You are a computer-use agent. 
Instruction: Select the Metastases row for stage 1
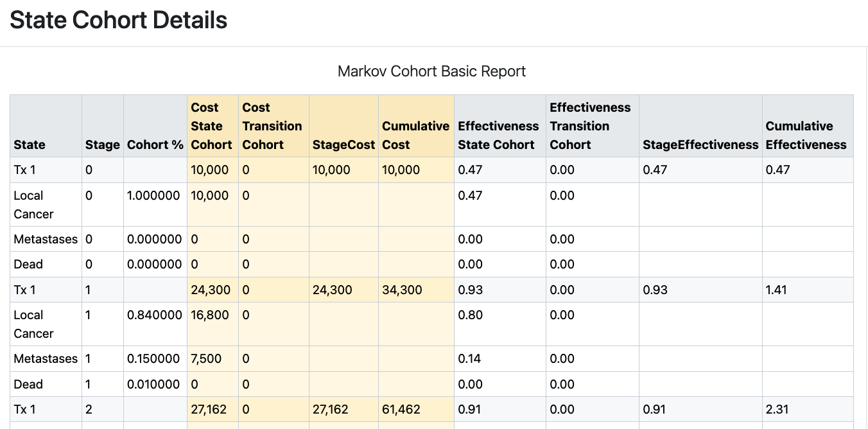[46, 358]
